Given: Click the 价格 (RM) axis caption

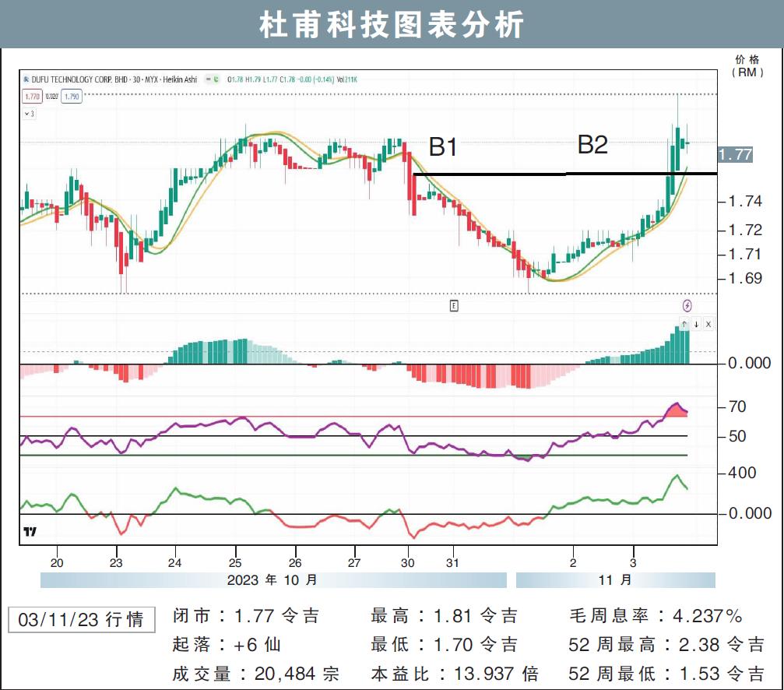Looking at the screenshot, I should pyautogui.click(x=747, y=66).
